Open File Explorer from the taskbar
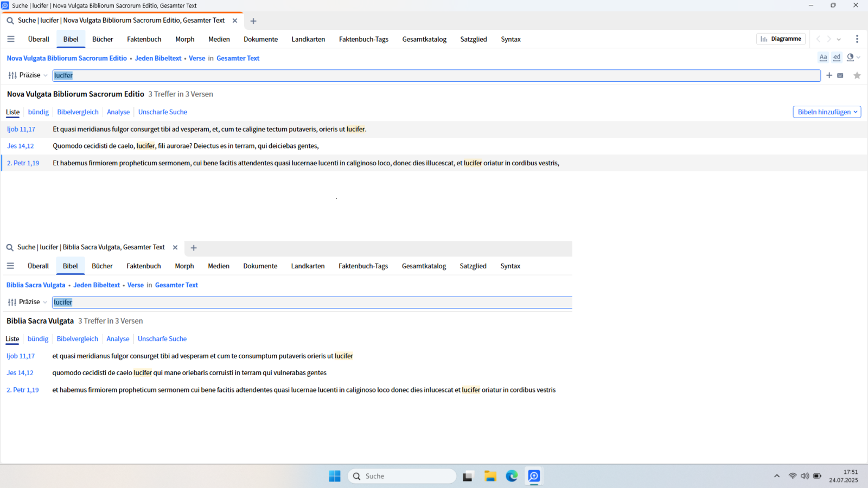The image size is (868, 488). pyautogui.click(x=490, y=476)
